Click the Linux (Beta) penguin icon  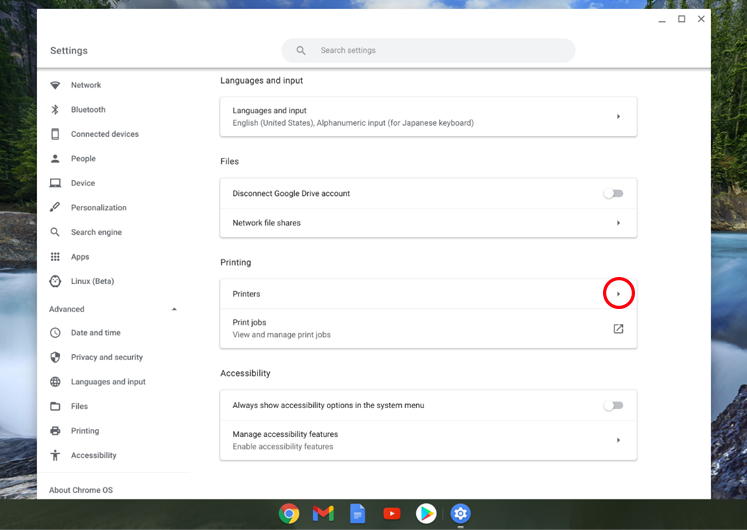coord(55,281)
